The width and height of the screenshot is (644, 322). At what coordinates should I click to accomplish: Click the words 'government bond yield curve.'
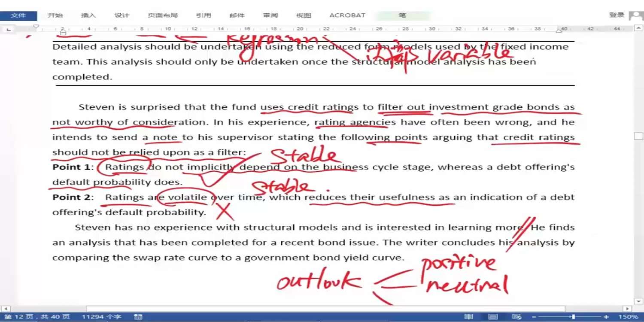click(x=324, y=258)
